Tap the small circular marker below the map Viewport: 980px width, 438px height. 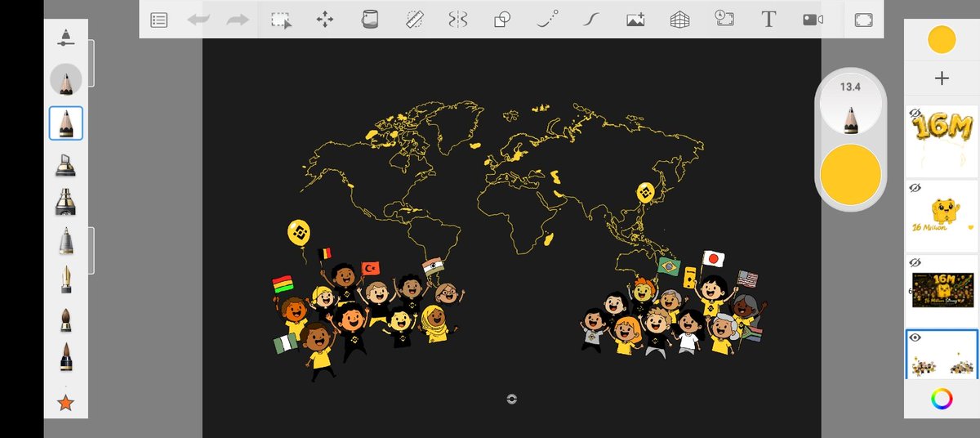click(x=512, y=399)
